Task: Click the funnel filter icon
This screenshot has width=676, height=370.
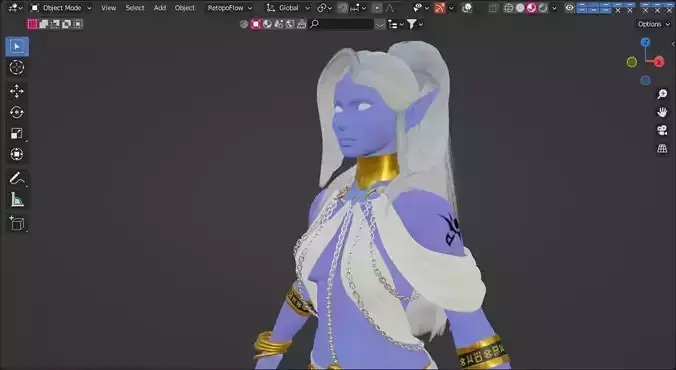Action: pos(411,24)
